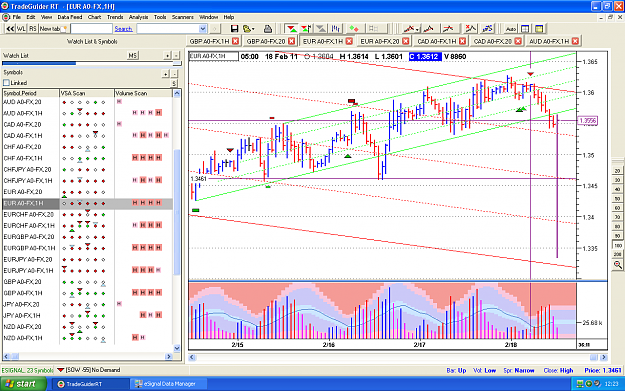625x391 pixels.
Task: Click the Search link
Action: (123, 29)
